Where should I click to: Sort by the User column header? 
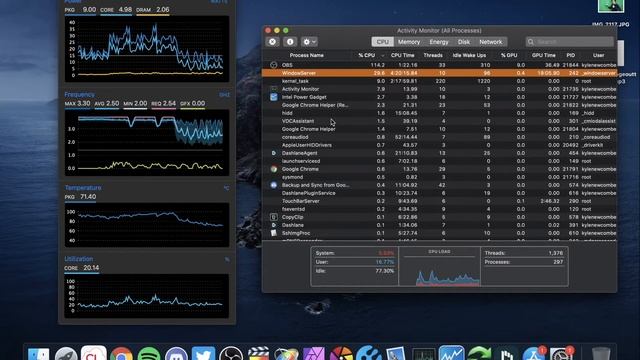pos(598,56)
